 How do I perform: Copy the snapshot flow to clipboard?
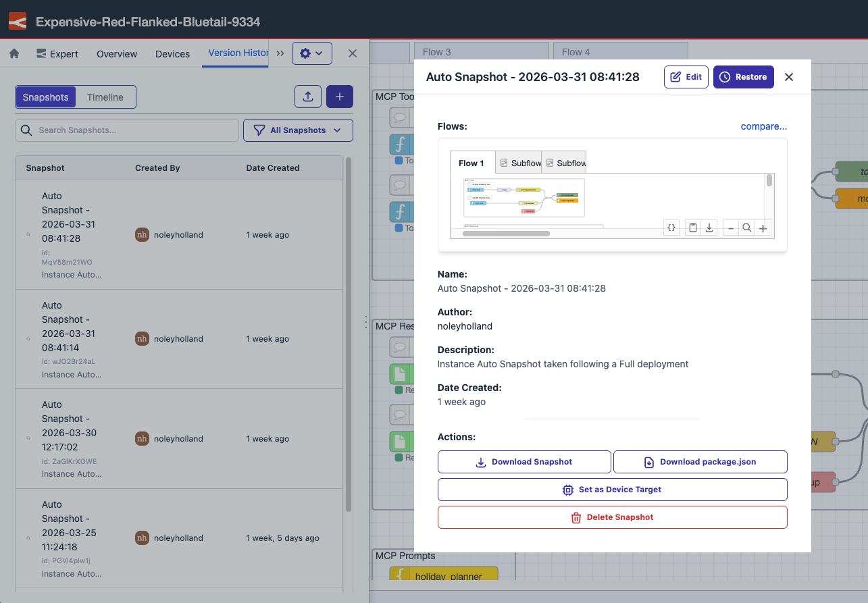pos(692,228)
